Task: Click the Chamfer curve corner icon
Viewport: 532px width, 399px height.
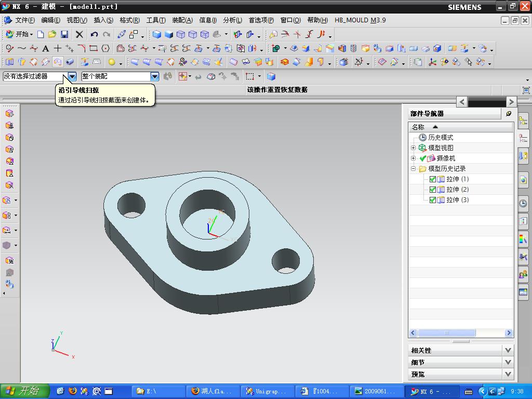Action: [x=82, y=48]
